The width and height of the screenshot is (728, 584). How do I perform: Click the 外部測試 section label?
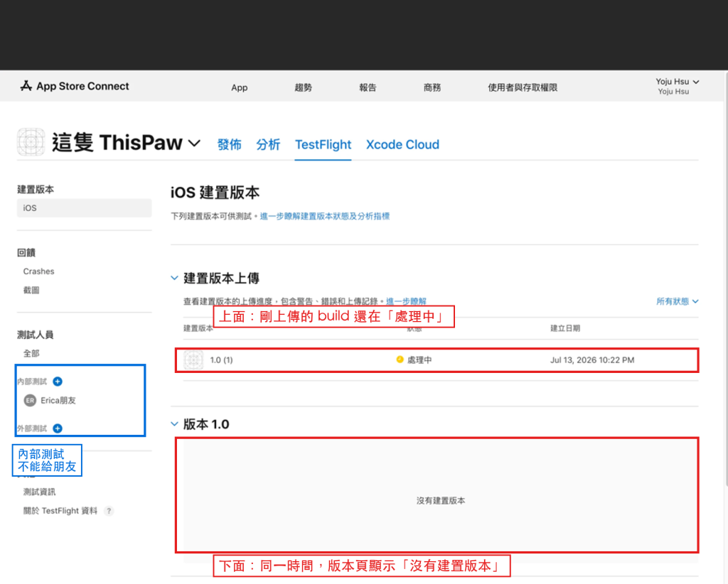click(x=32, y=428)
